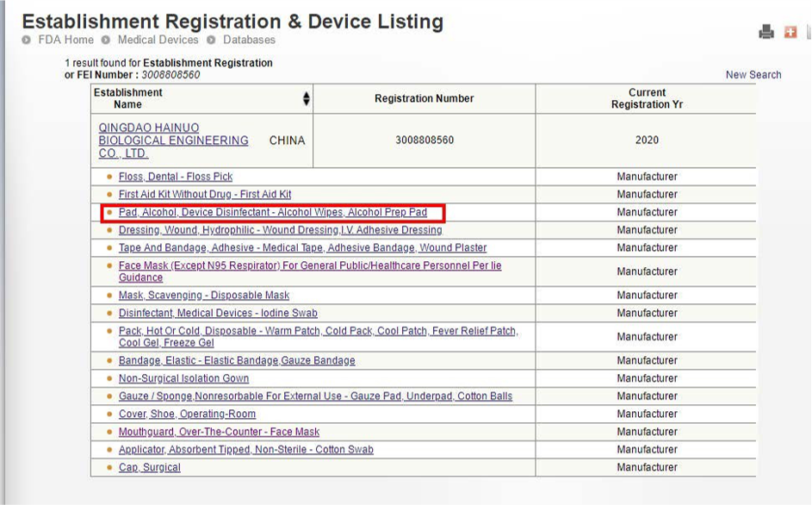Click Manufacturer in Non-Surgical Isolation Gown row
Image resolution: width=812 pixels, height=505 pixels.
click(x=647, y=378)
